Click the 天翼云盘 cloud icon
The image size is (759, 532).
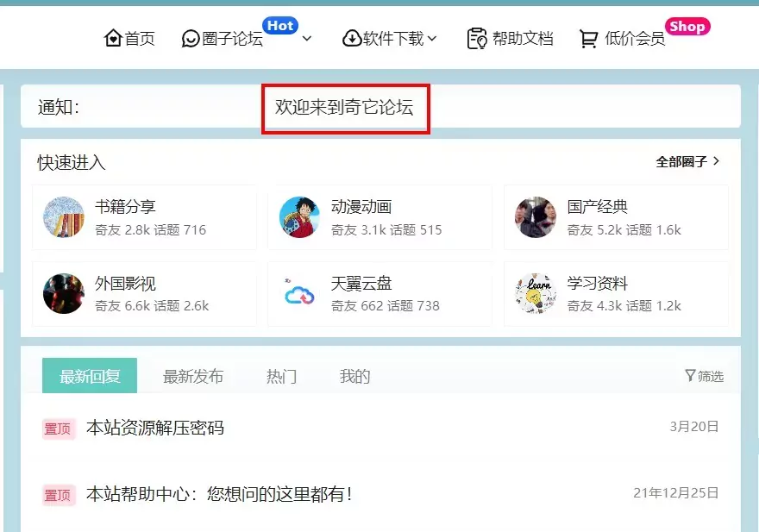coord(299,294)
